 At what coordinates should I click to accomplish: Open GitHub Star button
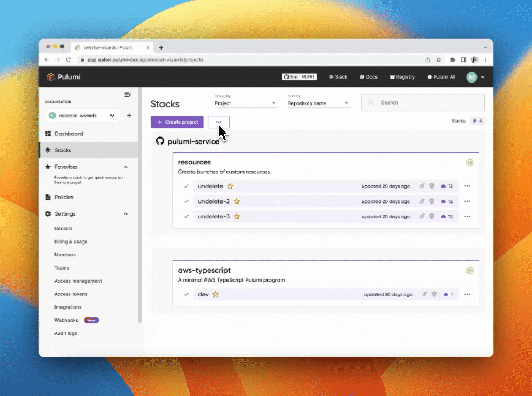(x=299, y=77)
